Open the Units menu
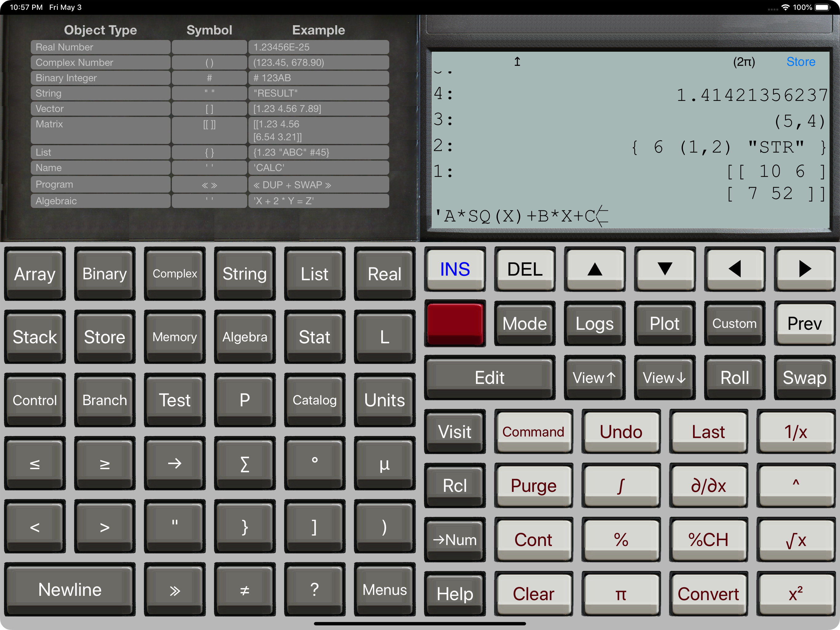 [x=385, y=400]
